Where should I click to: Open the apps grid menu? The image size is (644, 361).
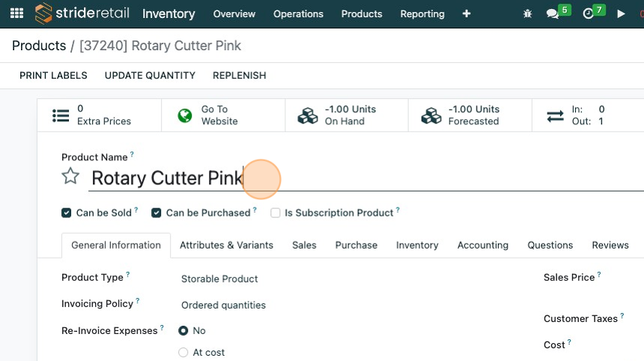[x=16, y=13]
